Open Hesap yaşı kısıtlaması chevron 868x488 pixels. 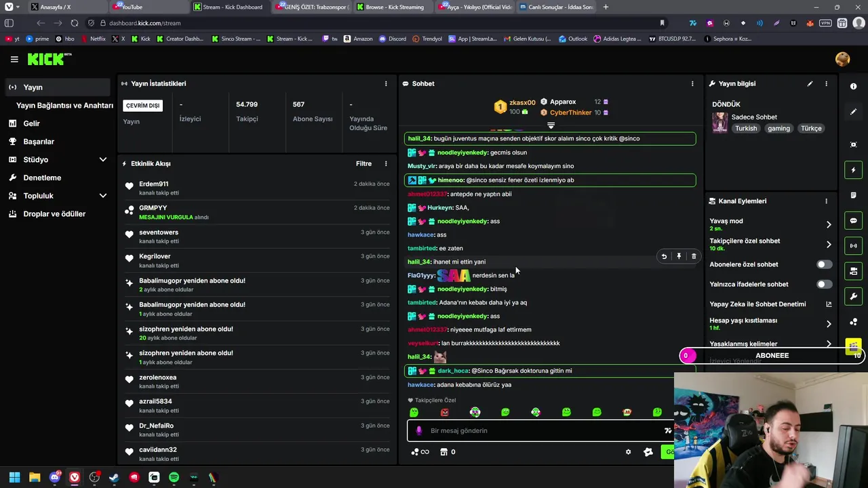828,324
